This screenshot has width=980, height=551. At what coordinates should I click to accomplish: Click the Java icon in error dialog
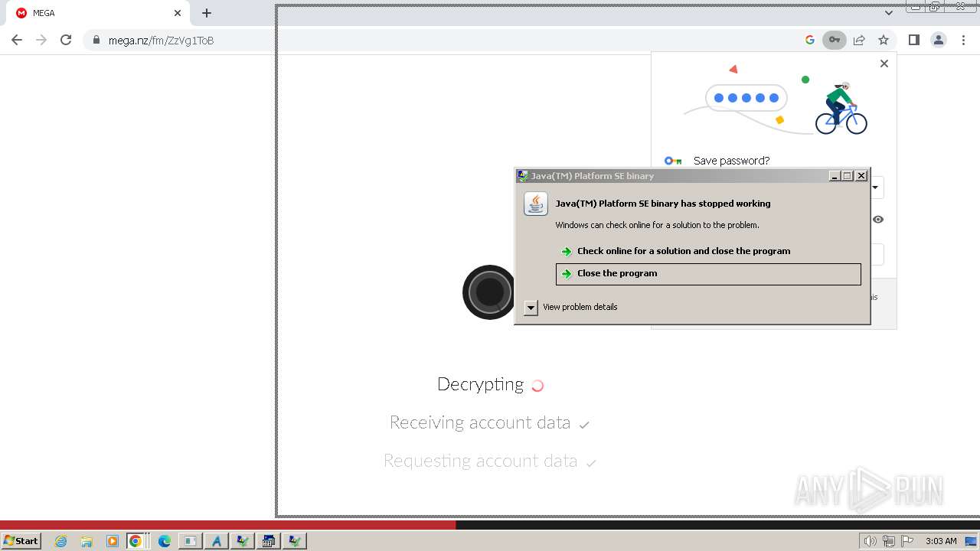(536, 204)
